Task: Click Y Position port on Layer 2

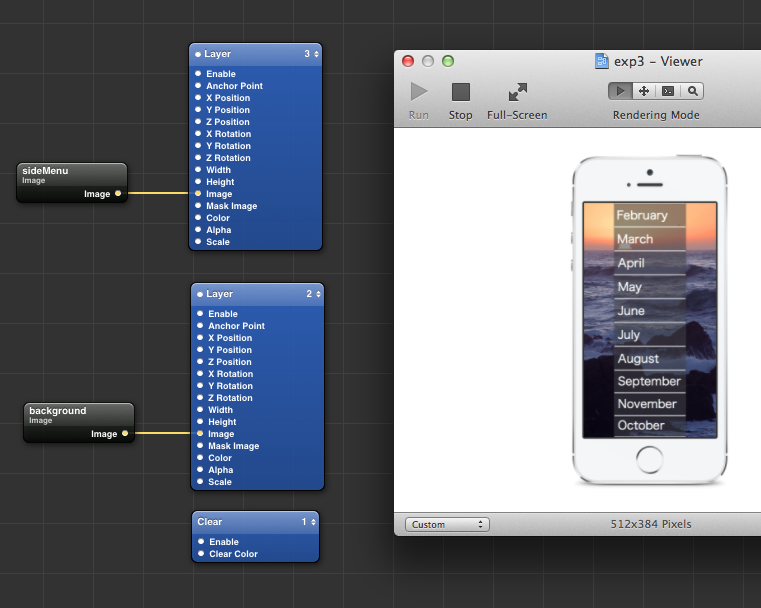Action: pyautogui.click(x=200, y=349)
